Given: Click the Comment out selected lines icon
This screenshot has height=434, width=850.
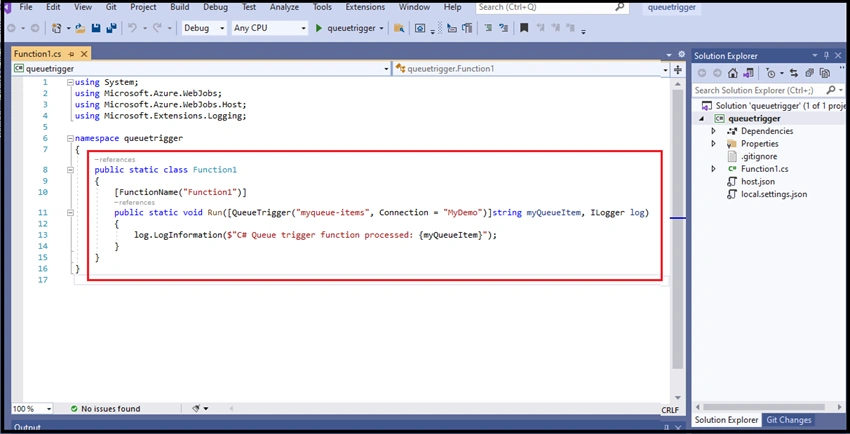Looking at the screenshot, I should point(488,28).
